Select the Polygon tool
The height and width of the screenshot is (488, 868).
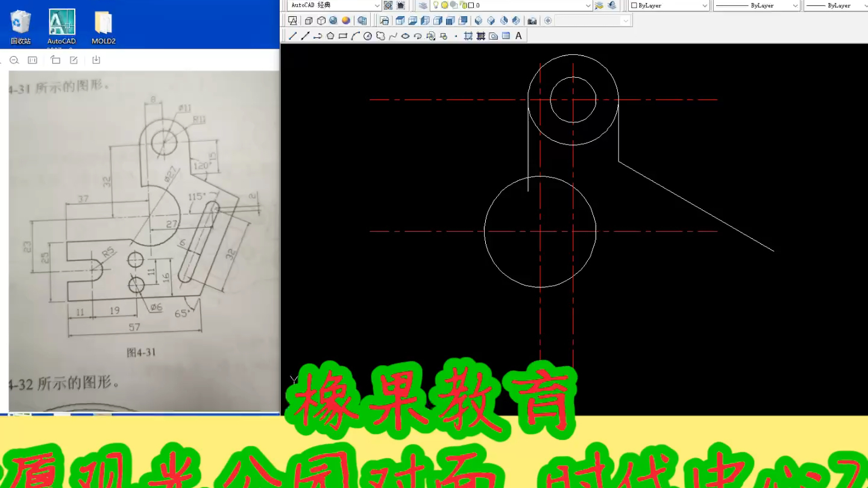pos(330,36)
